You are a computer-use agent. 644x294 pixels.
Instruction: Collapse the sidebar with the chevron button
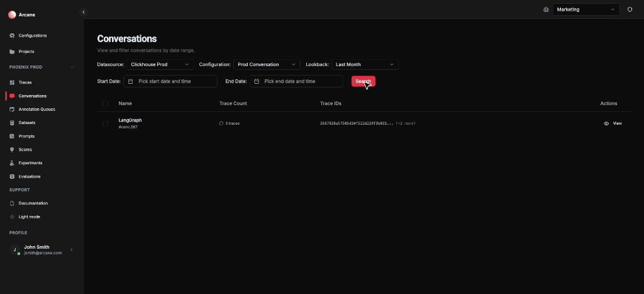tap(84, 13)
